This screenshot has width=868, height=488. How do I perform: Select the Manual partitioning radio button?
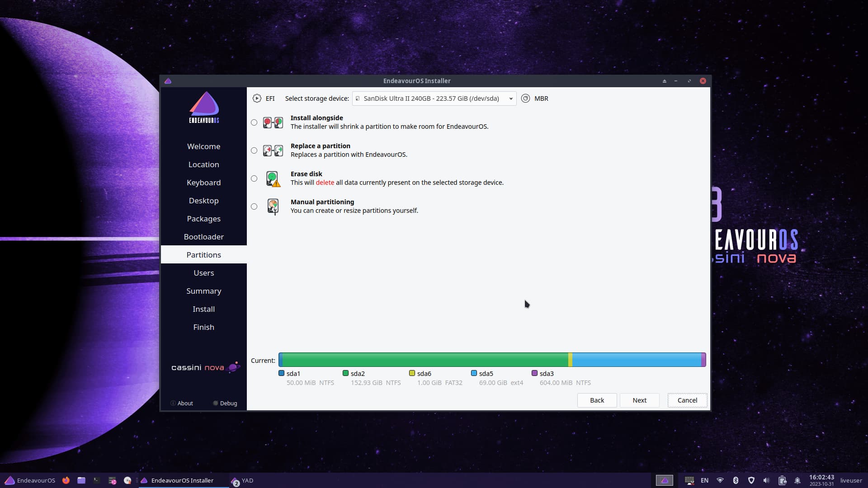(x=254, y=206)
